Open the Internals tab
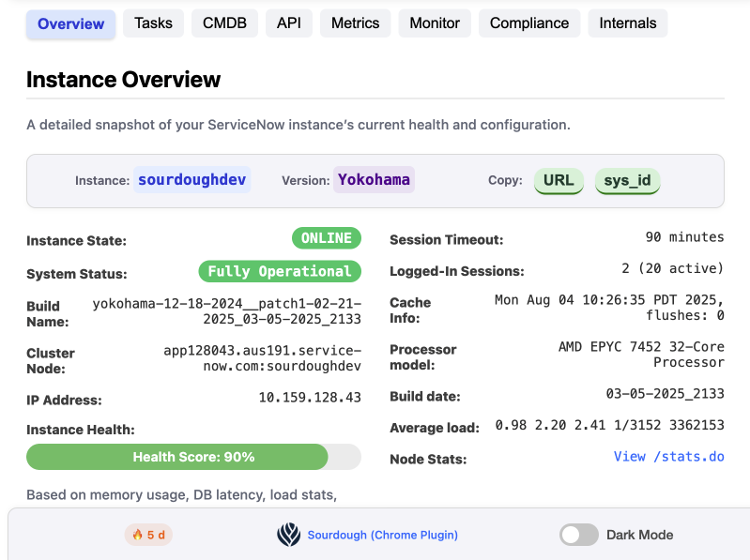 [x=628, y=23]
